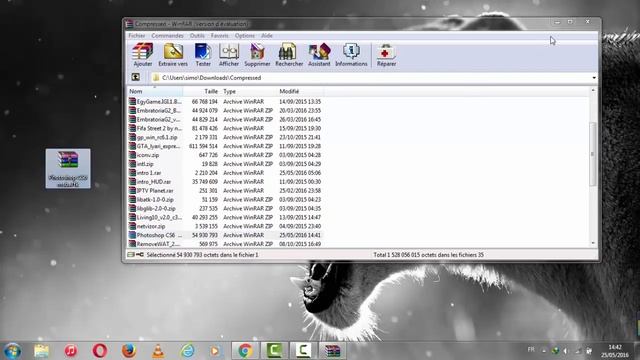Open Firefox from the taskbar

coord(129,351)
